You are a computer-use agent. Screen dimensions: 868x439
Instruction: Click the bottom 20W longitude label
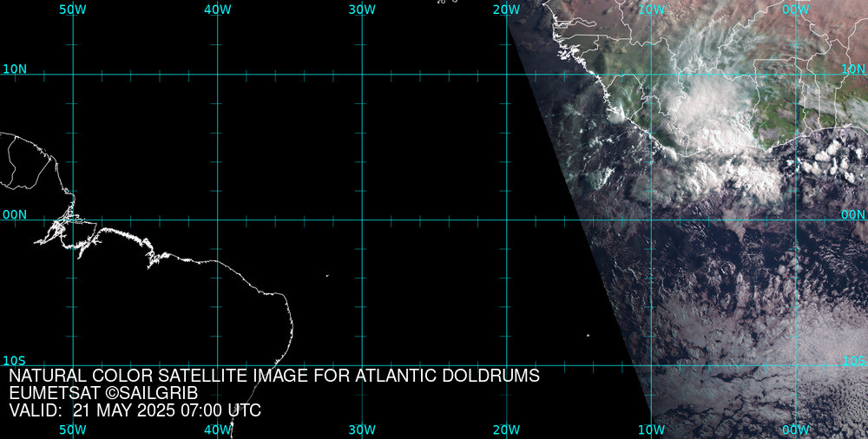507,430
